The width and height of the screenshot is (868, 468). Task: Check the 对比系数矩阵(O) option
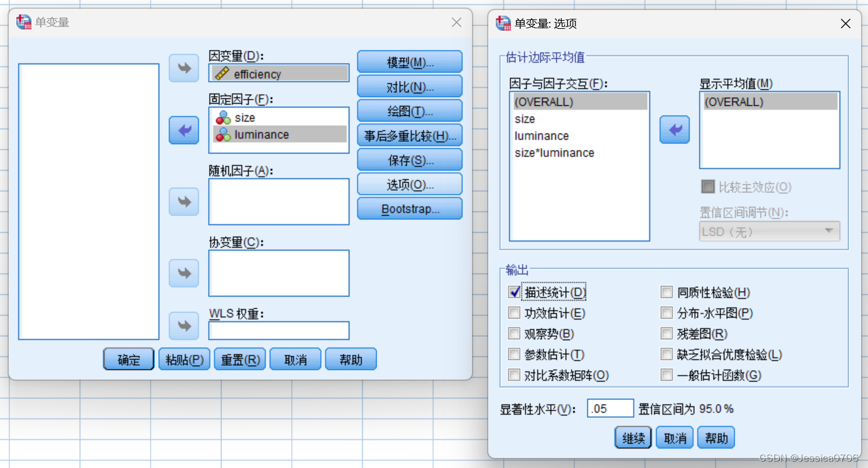click(515, 375)
